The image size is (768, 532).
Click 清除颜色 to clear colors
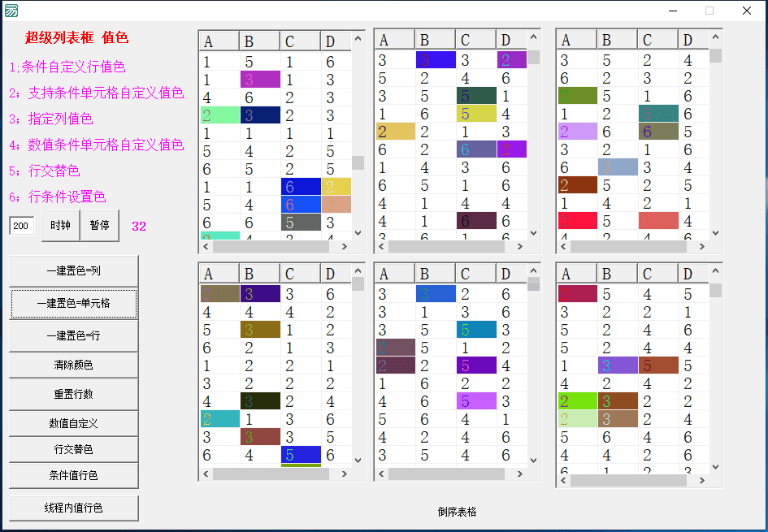(x=73, y=365)
